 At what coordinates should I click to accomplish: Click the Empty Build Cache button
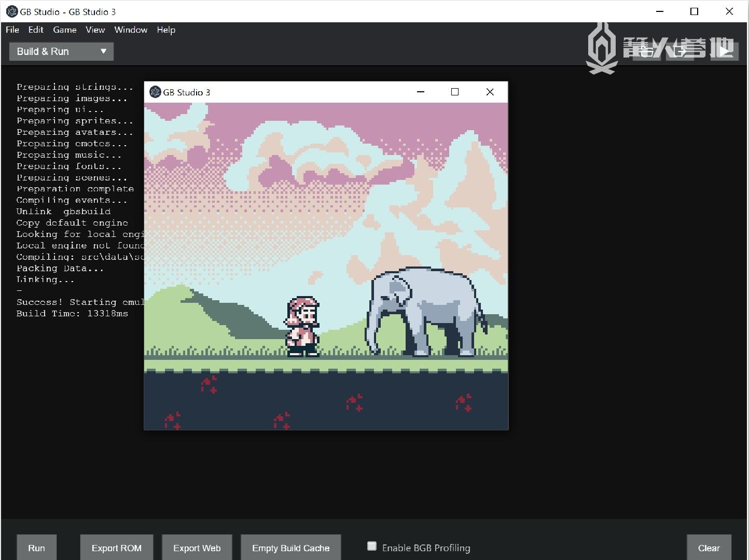(291, 548)
